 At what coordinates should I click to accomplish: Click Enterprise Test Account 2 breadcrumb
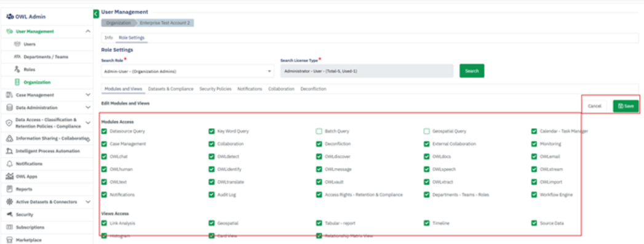[x=165, y=23]
